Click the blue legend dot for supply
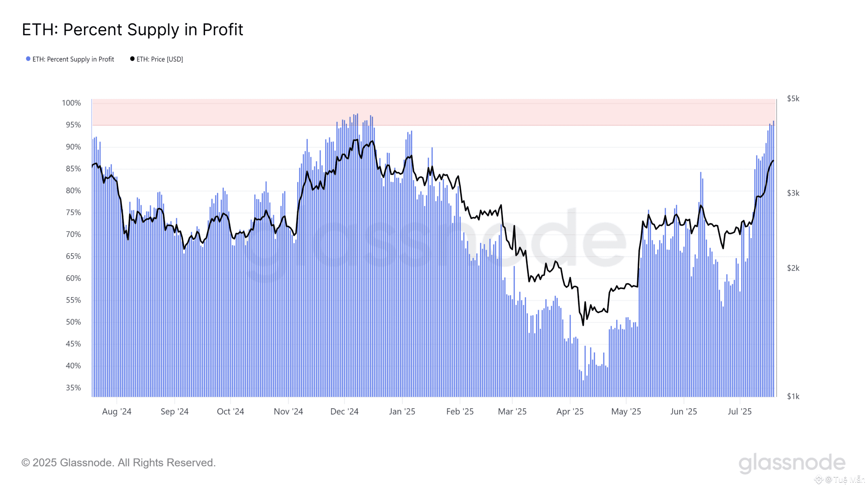Image resolution: width=868 pixels, height=488 pixels. pyautogui.click(x=28, y=59)
